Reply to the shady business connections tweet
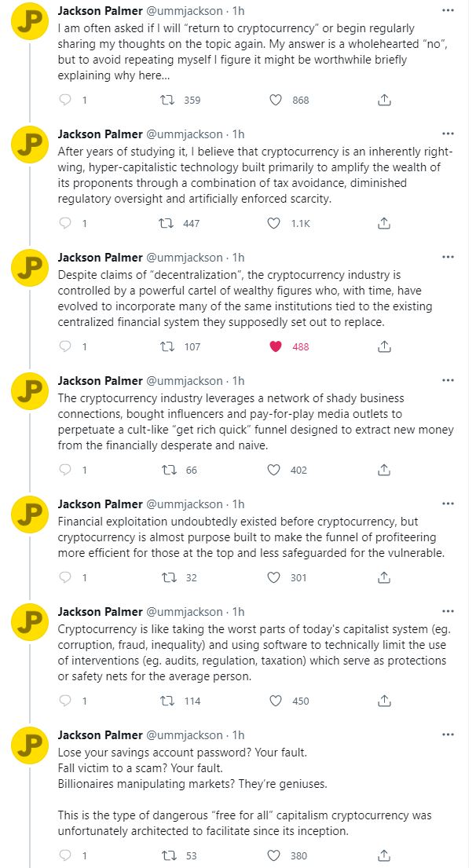The height and width of the screenshot is (868, 476). tap(66, 470)
